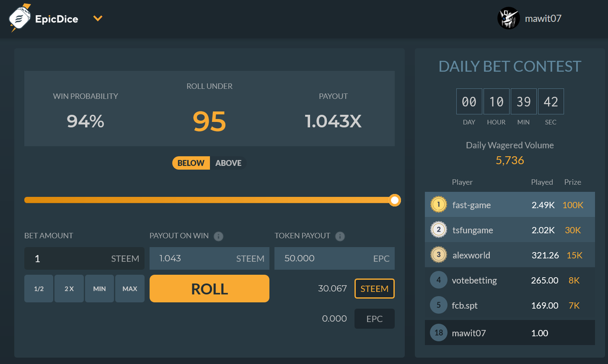Screen dimensions: 608x364
Task: Click the 8K prize for votebetting
Action: [574, 280]
